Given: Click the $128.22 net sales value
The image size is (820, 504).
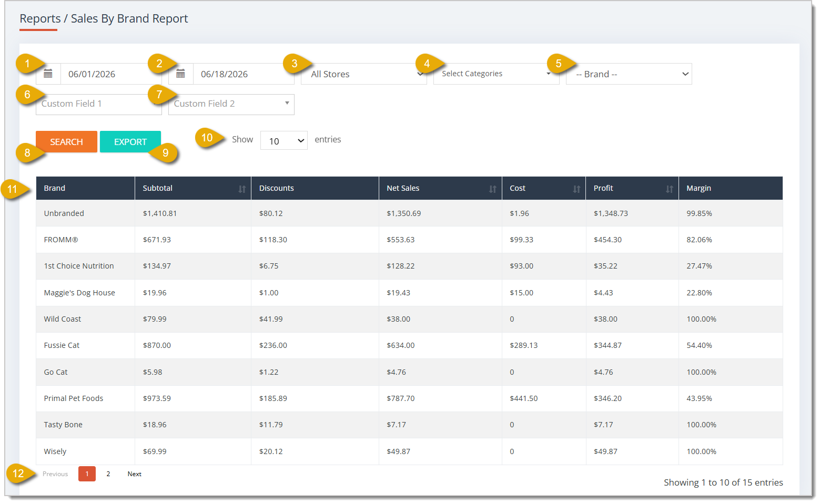Looking at the screenshot, I should click(x=401, y=266).
